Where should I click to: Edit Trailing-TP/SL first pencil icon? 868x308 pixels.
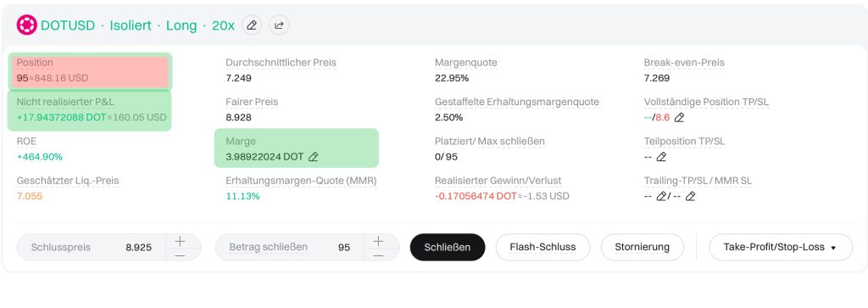coord(661,196)
